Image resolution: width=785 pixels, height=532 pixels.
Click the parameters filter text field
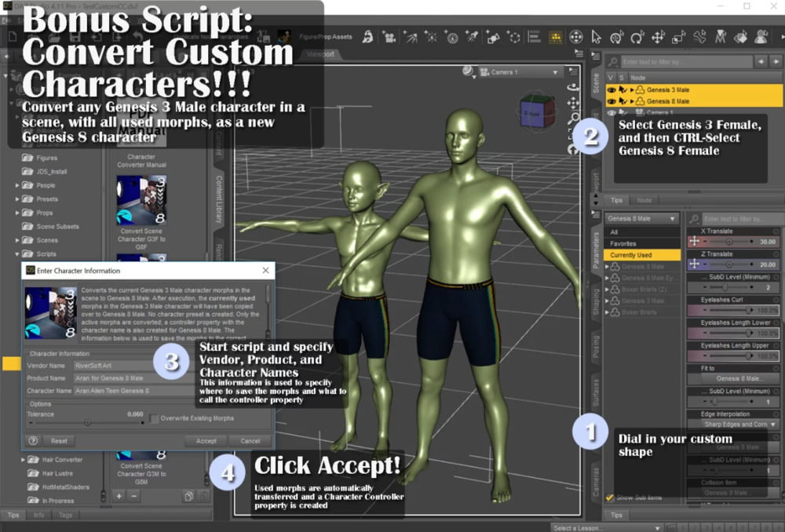pos(742,218)
